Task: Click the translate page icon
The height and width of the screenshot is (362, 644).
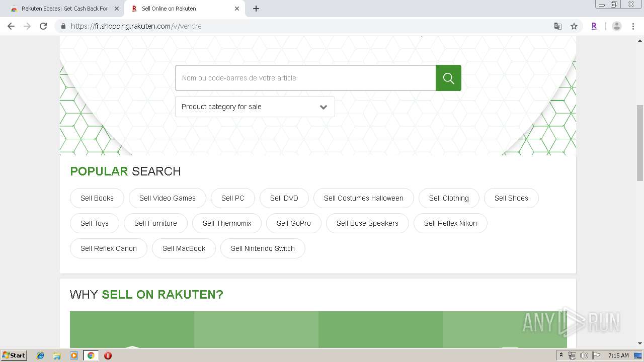Action: click(558, 26)
